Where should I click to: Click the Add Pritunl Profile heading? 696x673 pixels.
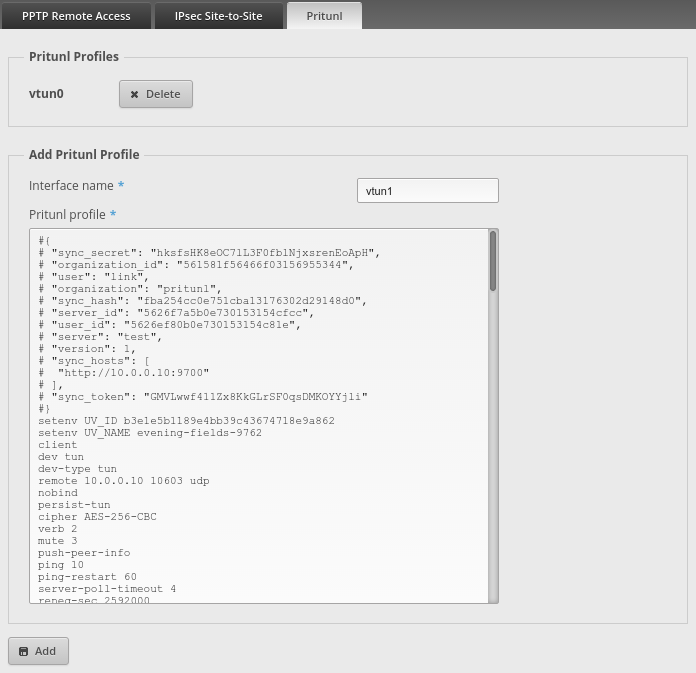point(84,154)
